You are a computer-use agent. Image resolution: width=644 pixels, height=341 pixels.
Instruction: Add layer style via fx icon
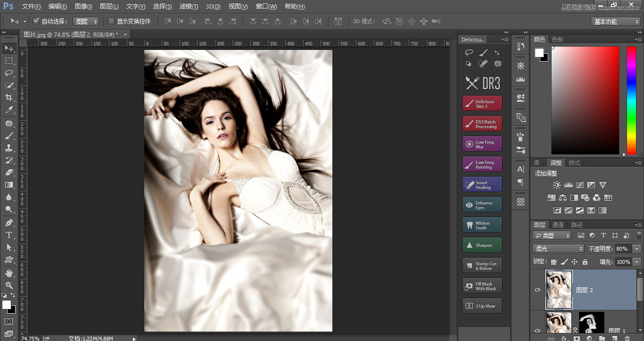coord(564,338)
